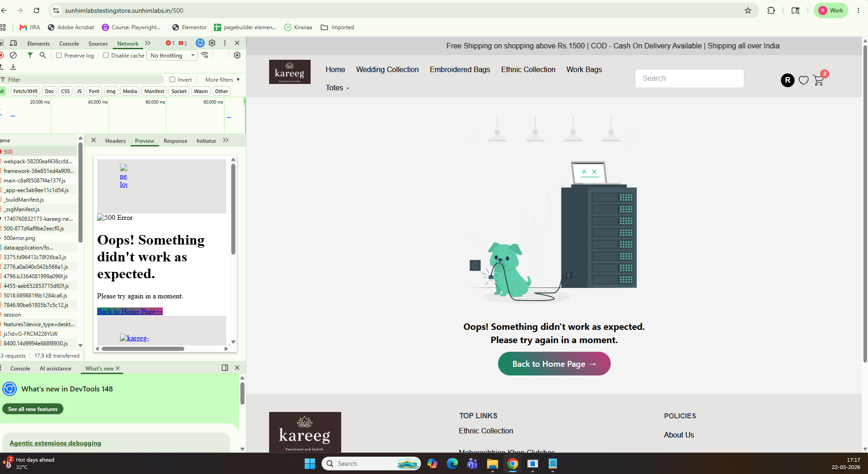This screenshot has width=868, height=474.
Task: Toggle drawer dock side icon
Action: (x=225, y=368)
